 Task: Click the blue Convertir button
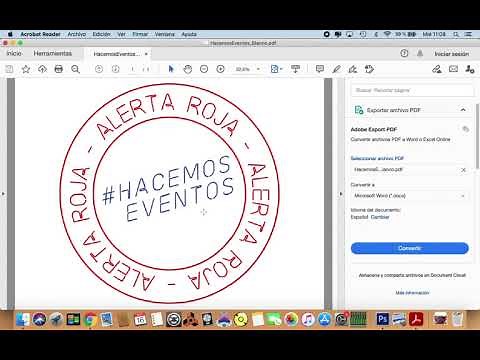tap(410, 248)
